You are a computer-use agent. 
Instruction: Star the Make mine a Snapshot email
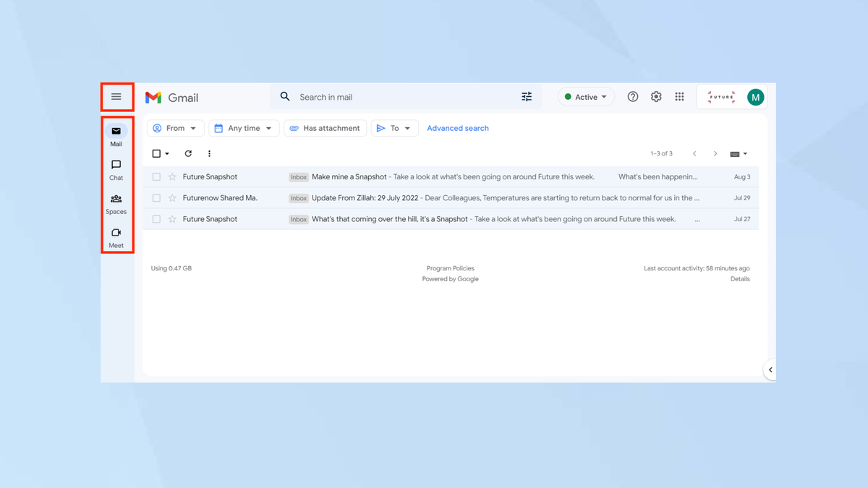(x=171, y=176)
